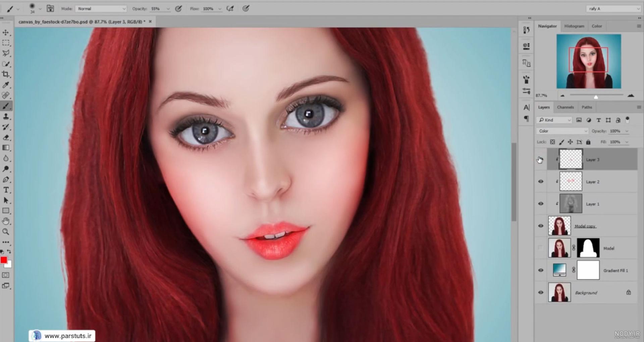Select the Hand tool
The image size is (644, 342).
(x=6, y=221)
